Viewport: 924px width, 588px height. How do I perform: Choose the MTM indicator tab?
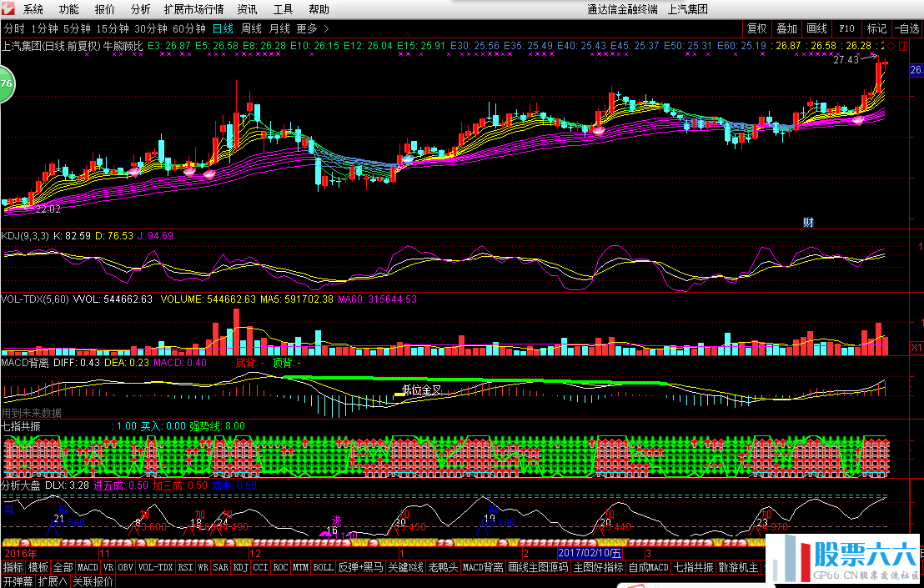click(301, 567)
